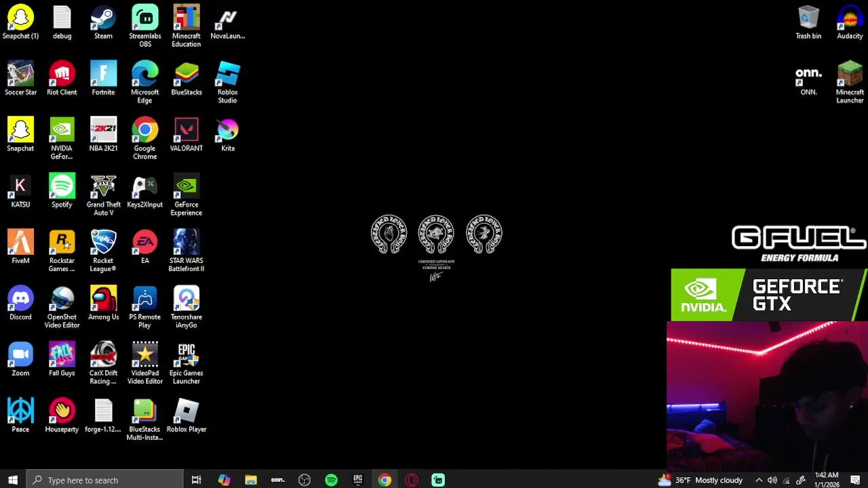Open the Windows Start menu
The height and width of the screenshot is (488, 868).
coord(13,480)
